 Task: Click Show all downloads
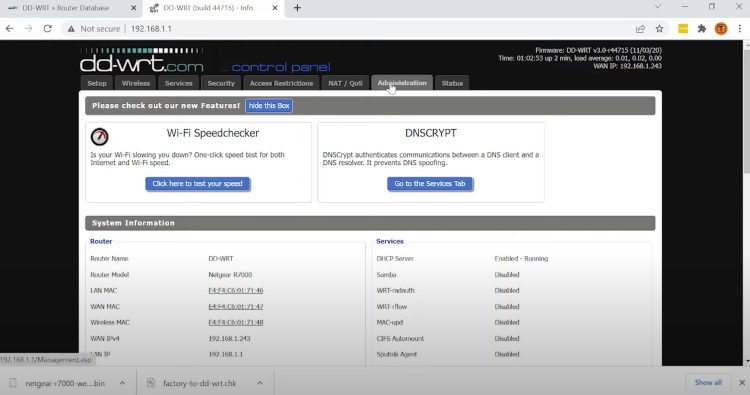coord(708,383)
